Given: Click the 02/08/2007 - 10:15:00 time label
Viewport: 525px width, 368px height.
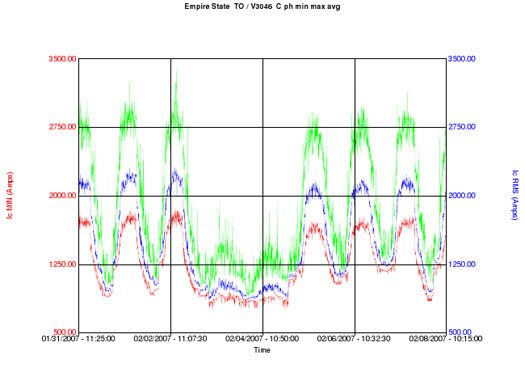Looking at the screenshot, I should [x=446, y=339].
